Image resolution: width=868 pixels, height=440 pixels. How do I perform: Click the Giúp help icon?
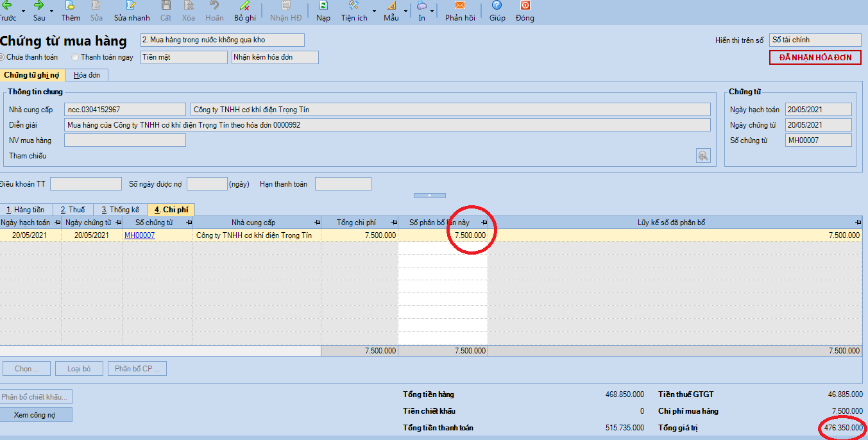[497, 6]
